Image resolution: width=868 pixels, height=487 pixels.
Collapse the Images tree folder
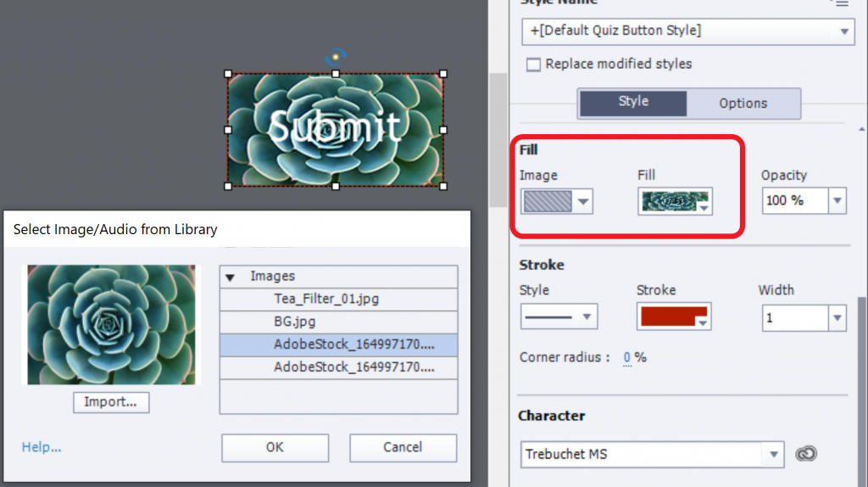[230, 277]
